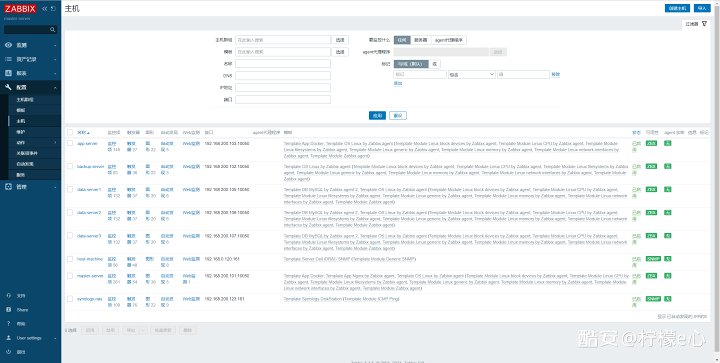Check the backup-server row checkbox

point(70,166)
